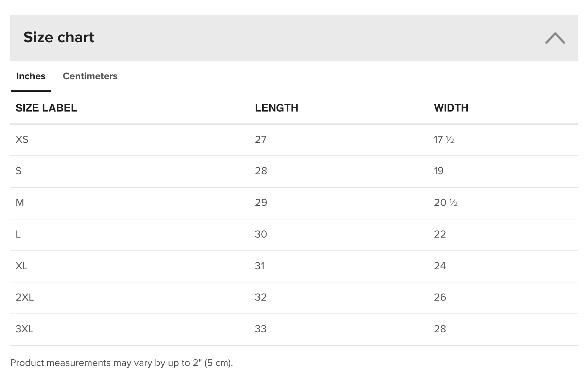Image resolution: width=586 pixels, height=392 pixels.
Task: Select the M size row label
Action: click(20, 203)
